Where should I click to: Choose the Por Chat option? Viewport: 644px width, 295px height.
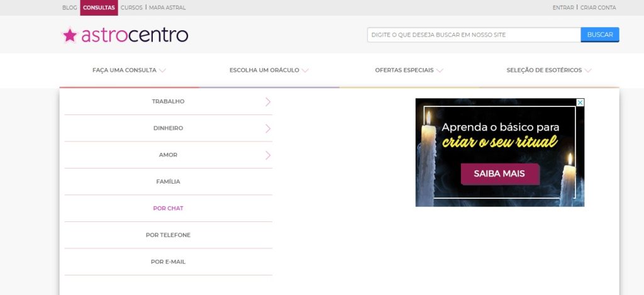click(168, 208)
